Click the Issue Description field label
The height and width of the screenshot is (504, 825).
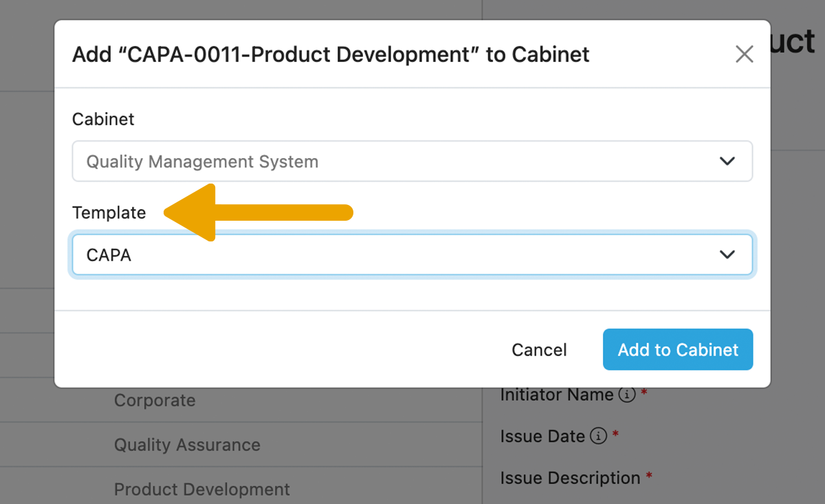coord(570,478)
